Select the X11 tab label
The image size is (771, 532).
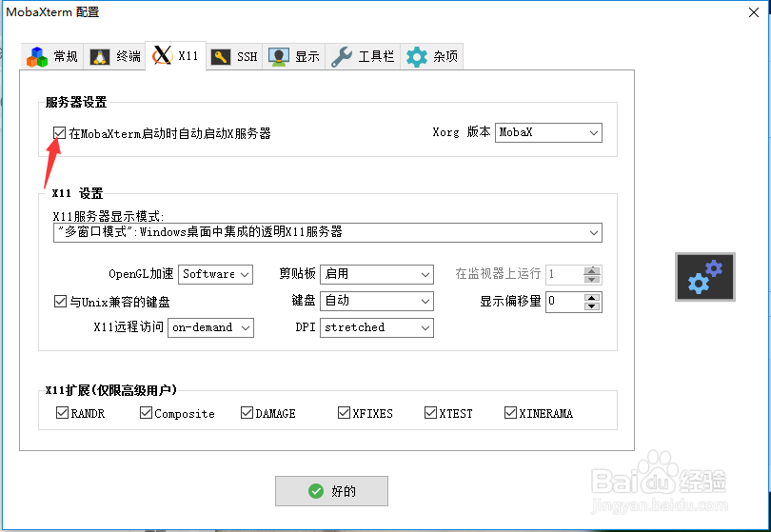(x=188, y=55)
